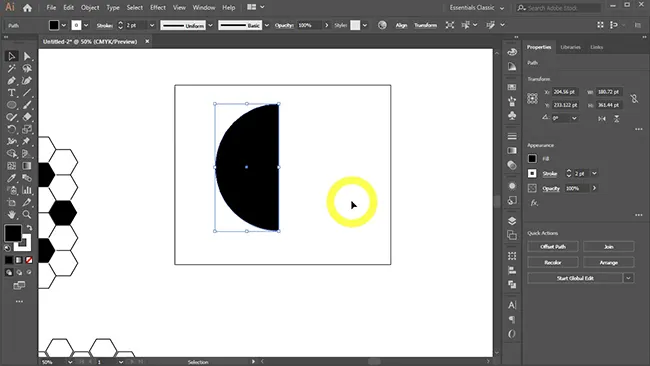Select the Column Graph tool
The width and height of the screenshot is (650, 366).
point(27,190)
